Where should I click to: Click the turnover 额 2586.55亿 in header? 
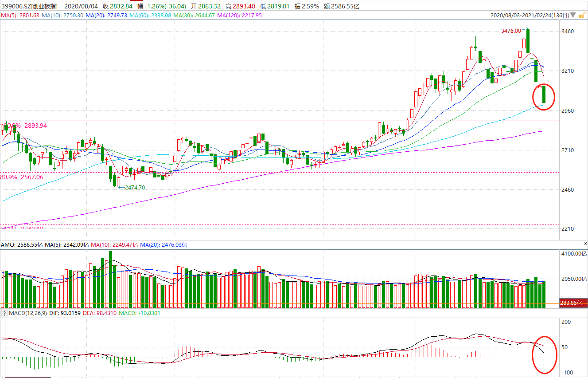click(343, 6)
